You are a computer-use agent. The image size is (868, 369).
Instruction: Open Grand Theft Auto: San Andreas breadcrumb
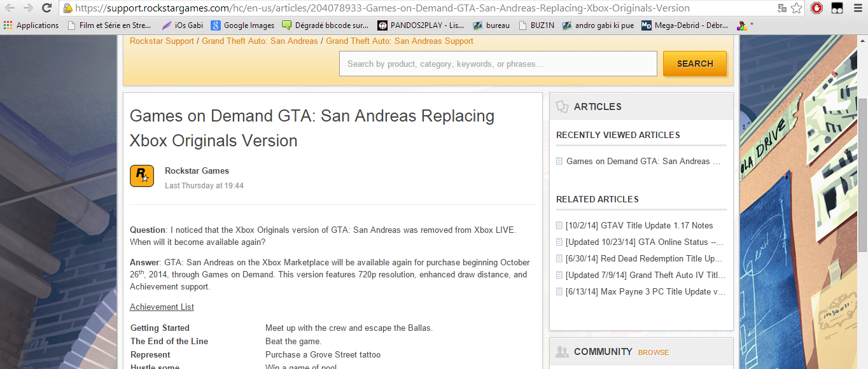click(x=260, y=41)
